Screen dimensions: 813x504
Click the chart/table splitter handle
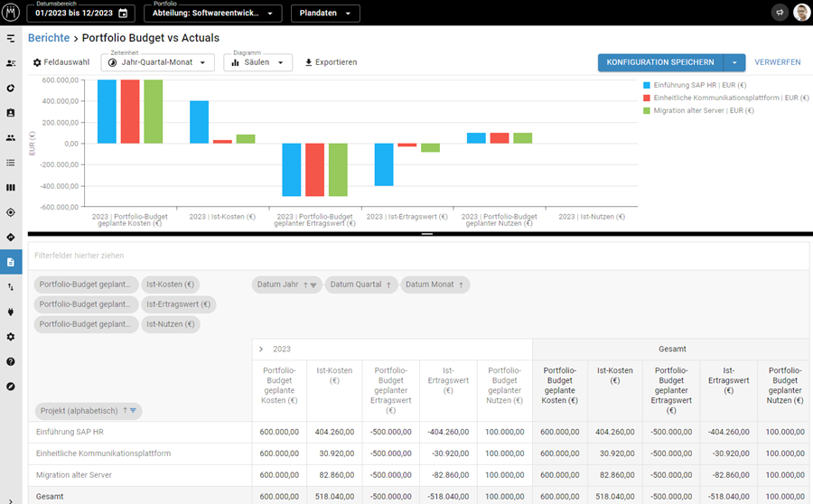click(x=426, y=234)
